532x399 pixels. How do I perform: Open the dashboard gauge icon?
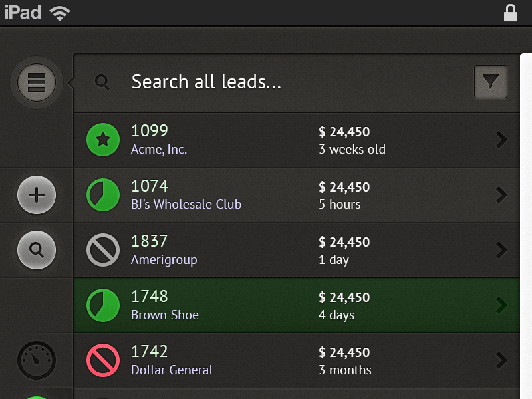point(37,360)
